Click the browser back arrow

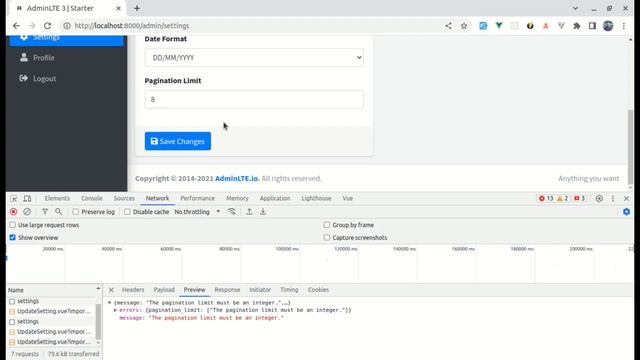click(x=16, y=26)
